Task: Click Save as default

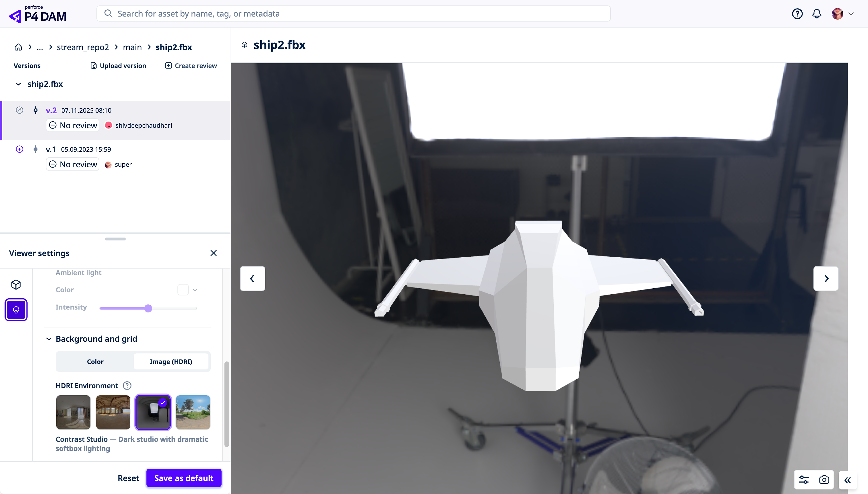Action: (x=184, y=478)
